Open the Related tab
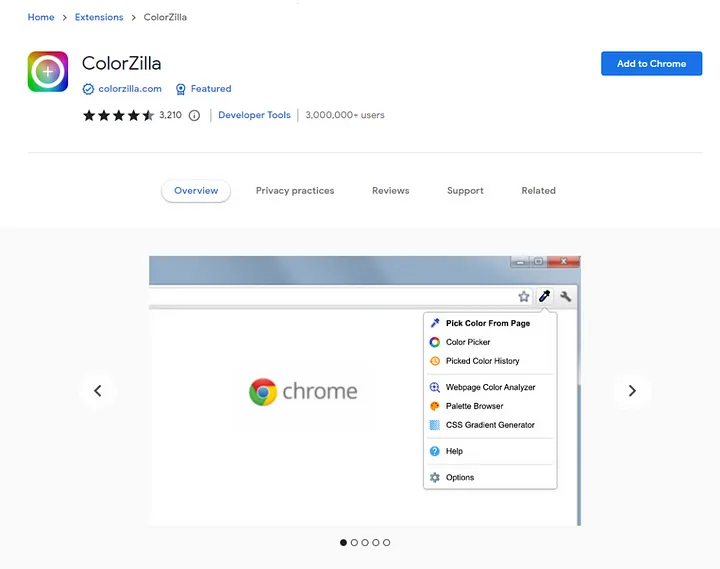 tap(538, 191)
